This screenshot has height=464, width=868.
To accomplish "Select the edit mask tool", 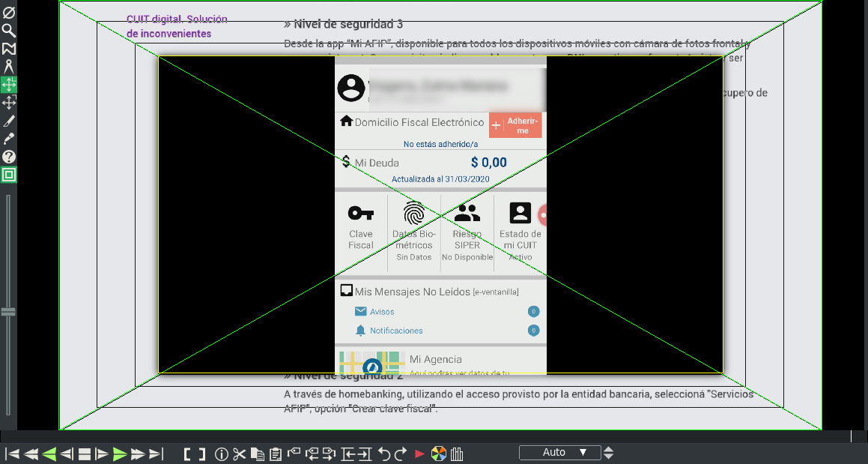I will click(9, 49).
